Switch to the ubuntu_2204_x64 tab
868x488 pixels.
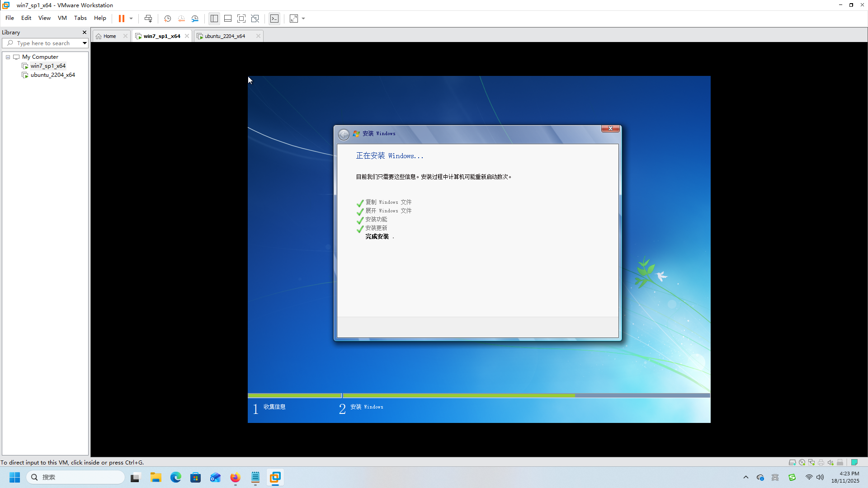click(225, 36)
